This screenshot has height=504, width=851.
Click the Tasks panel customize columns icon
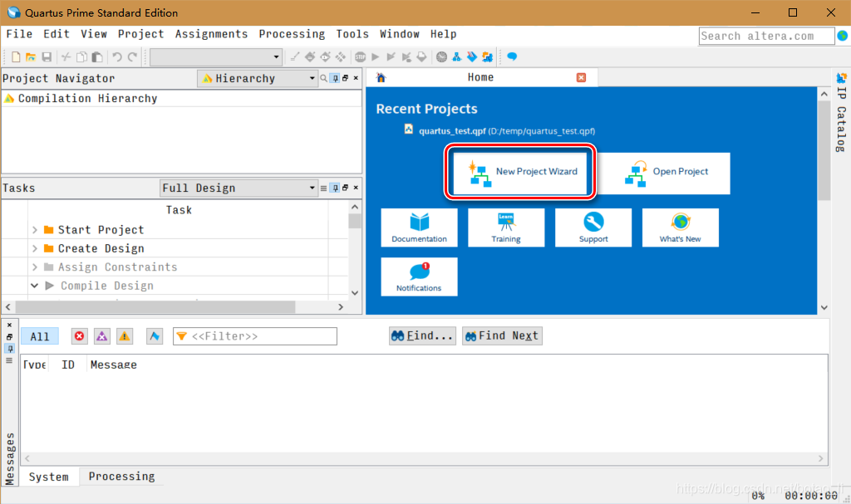(x=323, y=188)
